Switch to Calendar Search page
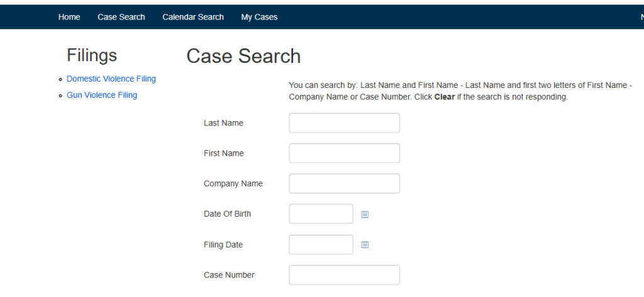644x297 pixels. (x=193, y=17)
